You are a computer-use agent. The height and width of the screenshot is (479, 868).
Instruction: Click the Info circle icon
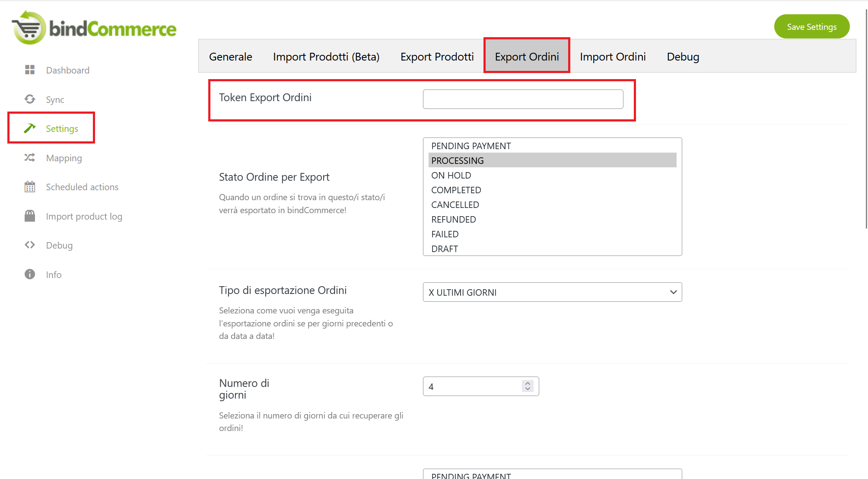pyautogui.click(x=30, y=275)
